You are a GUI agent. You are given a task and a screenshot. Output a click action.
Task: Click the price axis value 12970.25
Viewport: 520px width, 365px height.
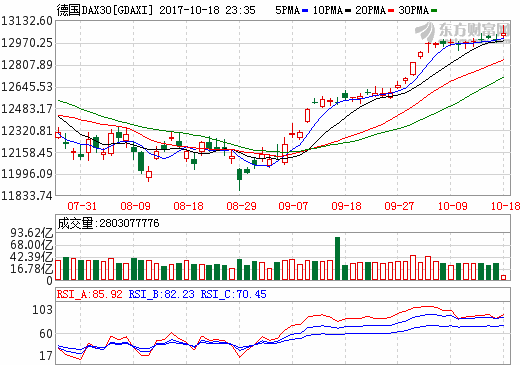(x=27, y=43)
